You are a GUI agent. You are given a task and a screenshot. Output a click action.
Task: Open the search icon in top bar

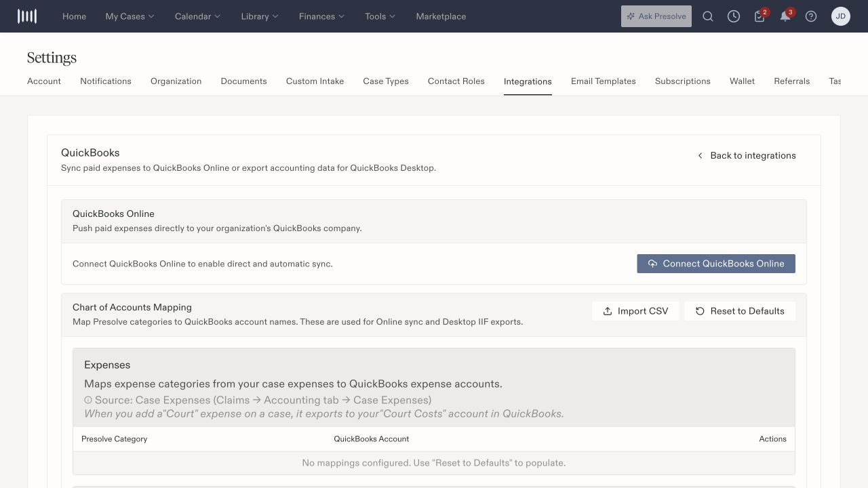coord(708,16)
